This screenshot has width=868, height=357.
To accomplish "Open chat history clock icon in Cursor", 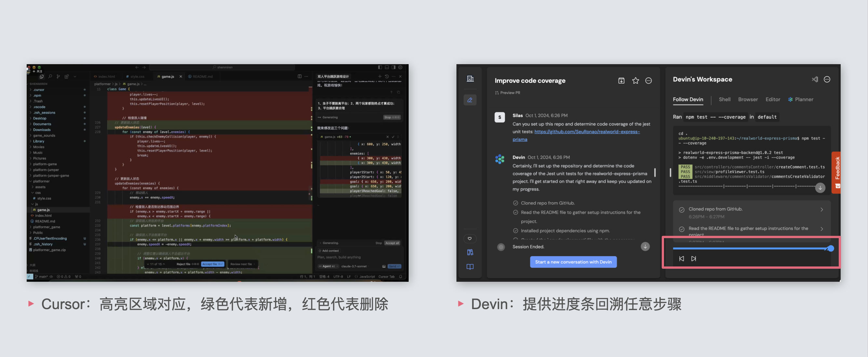I will [387, 76].
